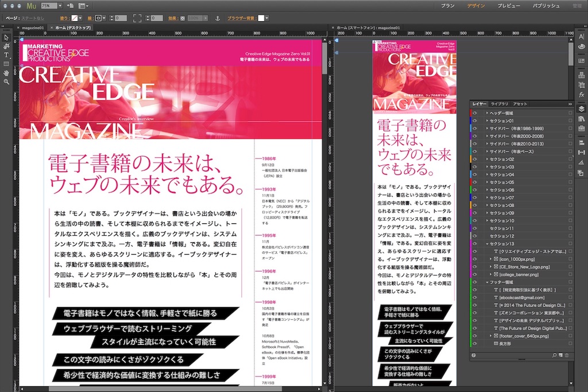The image size is (588, 392).
Task: Click the Layers panel search magnifier
Action: click(x=554, y=355)
